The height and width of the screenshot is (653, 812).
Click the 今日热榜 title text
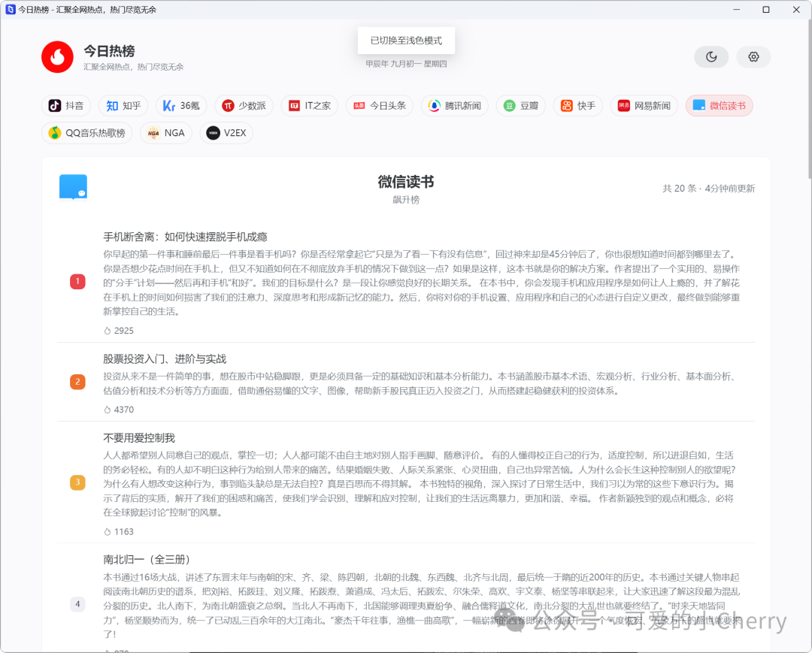109,51
